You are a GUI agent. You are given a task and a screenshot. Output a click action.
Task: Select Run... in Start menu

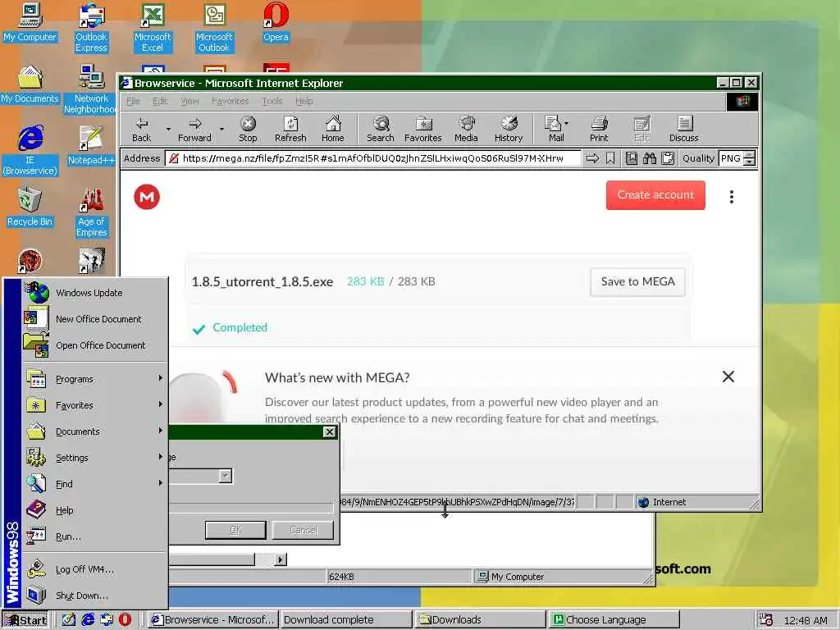point(95,536)
